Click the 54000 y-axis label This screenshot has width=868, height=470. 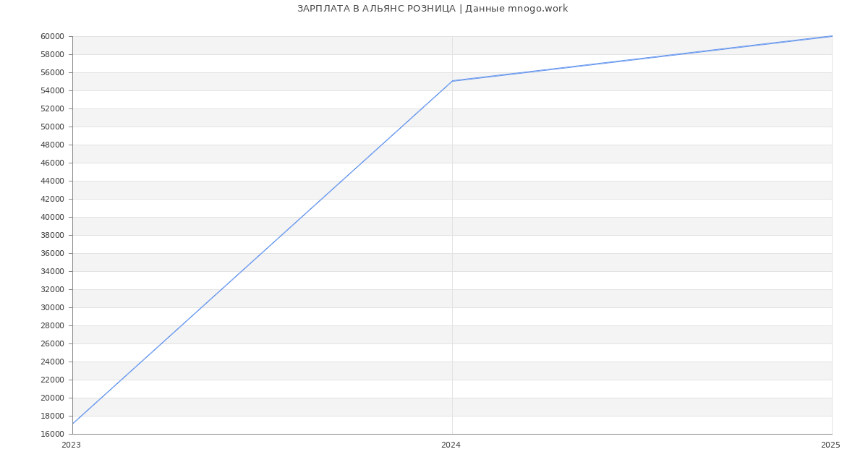[x=53, y=90]
